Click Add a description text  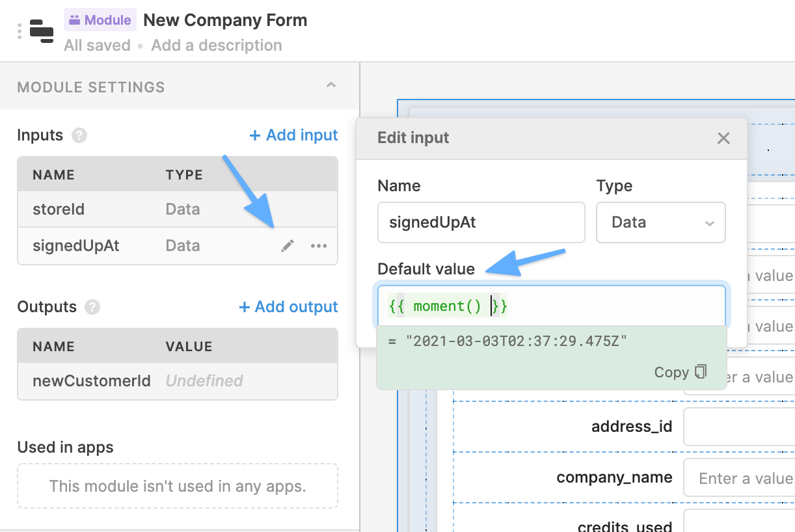(217, 46)
